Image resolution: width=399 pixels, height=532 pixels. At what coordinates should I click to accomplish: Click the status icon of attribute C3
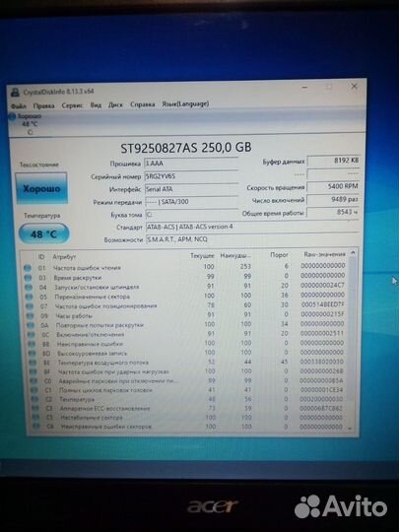34,409
